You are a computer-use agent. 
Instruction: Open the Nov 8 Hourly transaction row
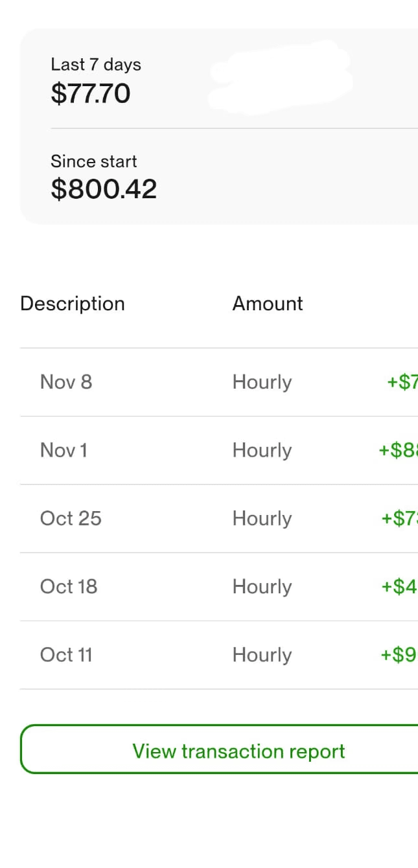point(194,382)
